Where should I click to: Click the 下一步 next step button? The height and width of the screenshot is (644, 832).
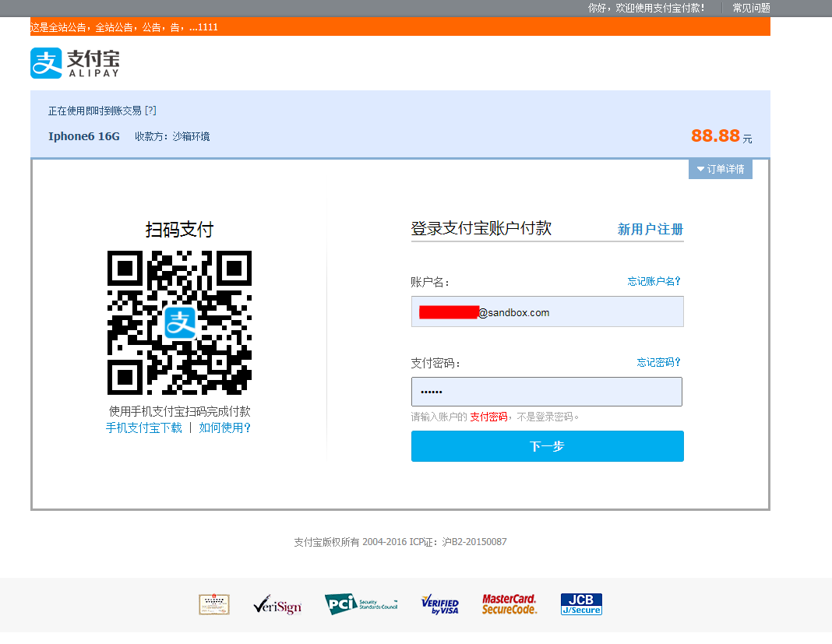[548, 446]
